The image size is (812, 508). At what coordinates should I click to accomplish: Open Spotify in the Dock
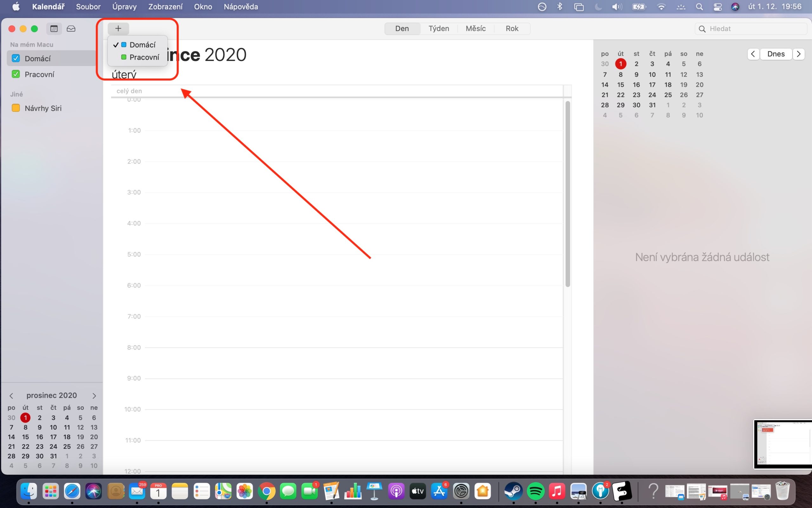tap(535, 491)
